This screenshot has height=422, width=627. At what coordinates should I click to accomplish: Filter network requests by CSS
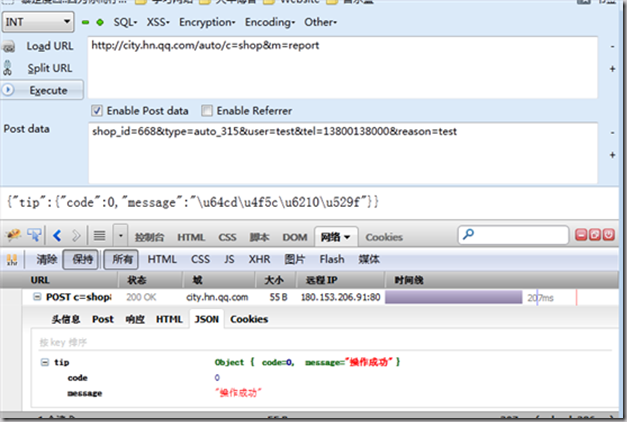coord(200,259)
